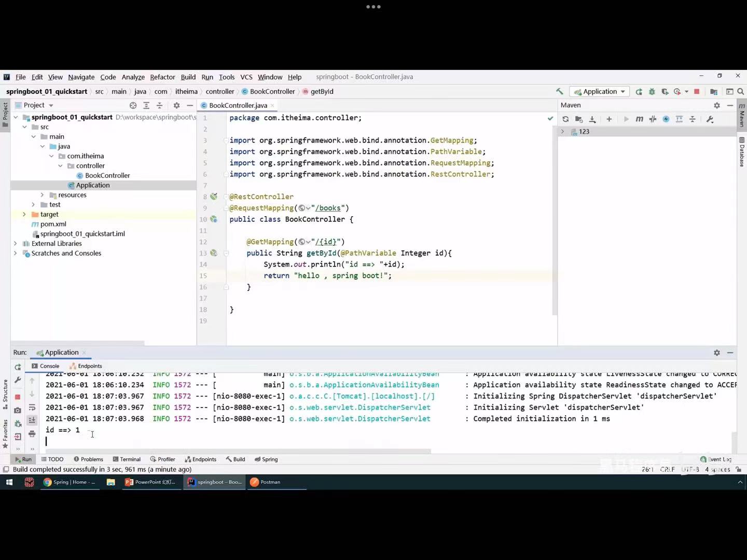Open the TODO tool window
This screenshot has width=747, height=560.
coord(52,459)
